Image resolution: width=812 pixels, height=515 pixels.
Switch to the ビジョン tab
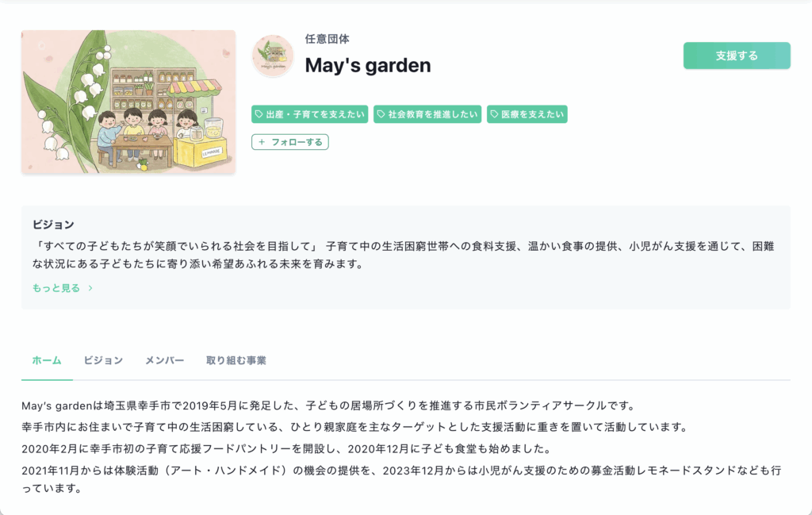pos(103,360)
